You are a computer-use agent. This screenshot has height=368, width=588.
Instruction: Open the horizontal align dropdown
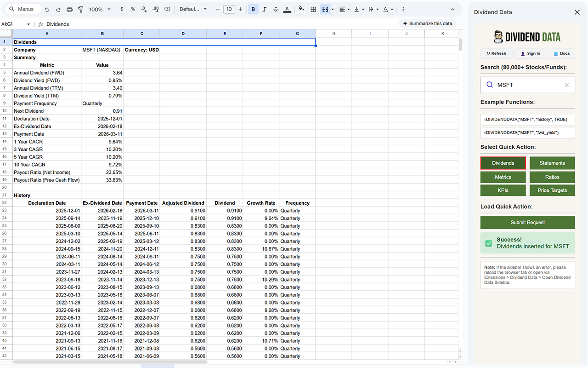pyautogui.click(x=344, y=9)
